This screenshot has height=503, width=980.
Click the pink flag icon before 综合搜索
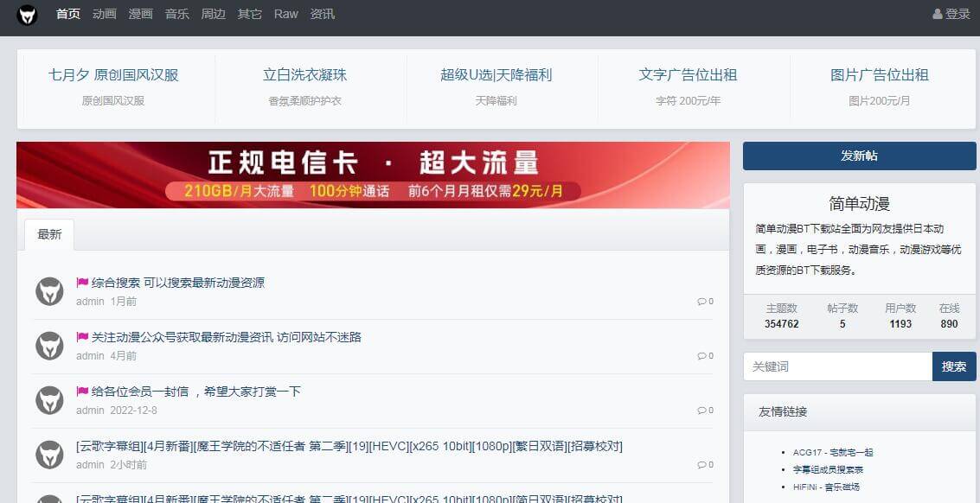82,283
